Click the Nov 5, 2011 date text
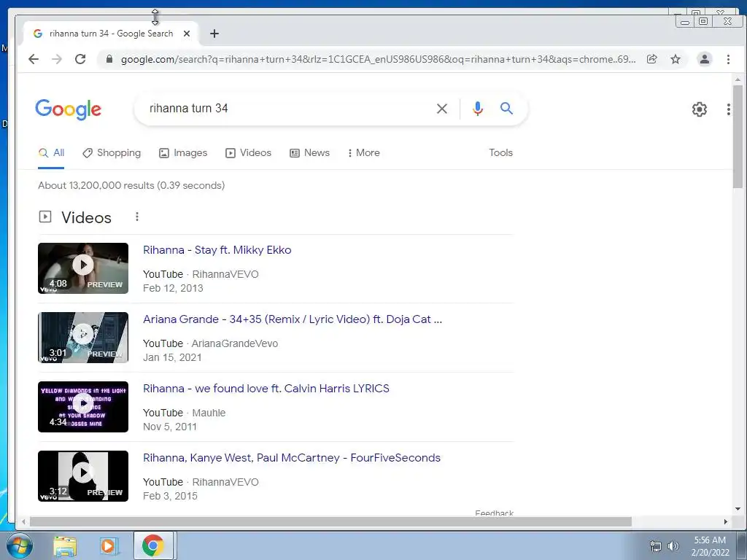This screenshot has height=560, width=747. (x=170, y=427)
